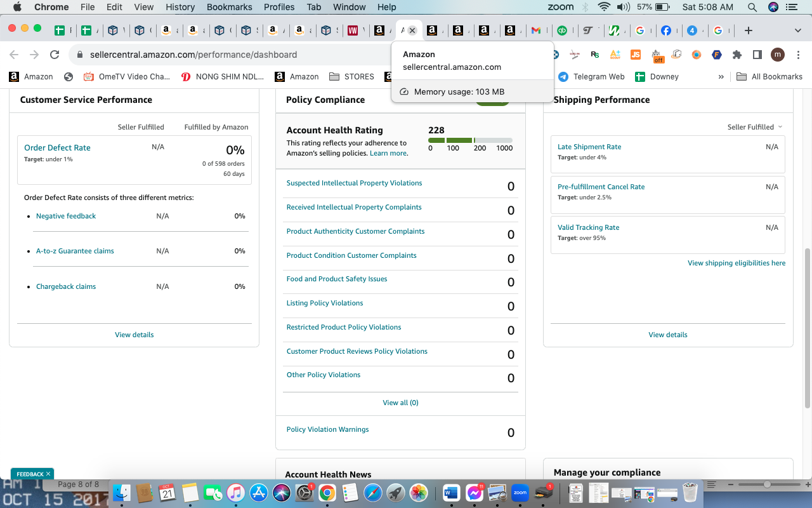Click the View all (0) link
Screen dimensions: 812x508
[x=400, y=403]
